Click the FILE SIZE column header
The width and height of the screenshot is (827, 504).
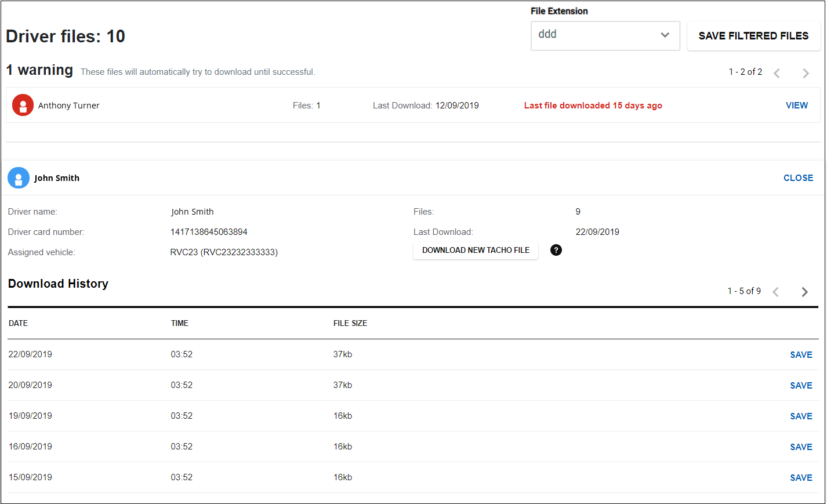tap(350, 323)
